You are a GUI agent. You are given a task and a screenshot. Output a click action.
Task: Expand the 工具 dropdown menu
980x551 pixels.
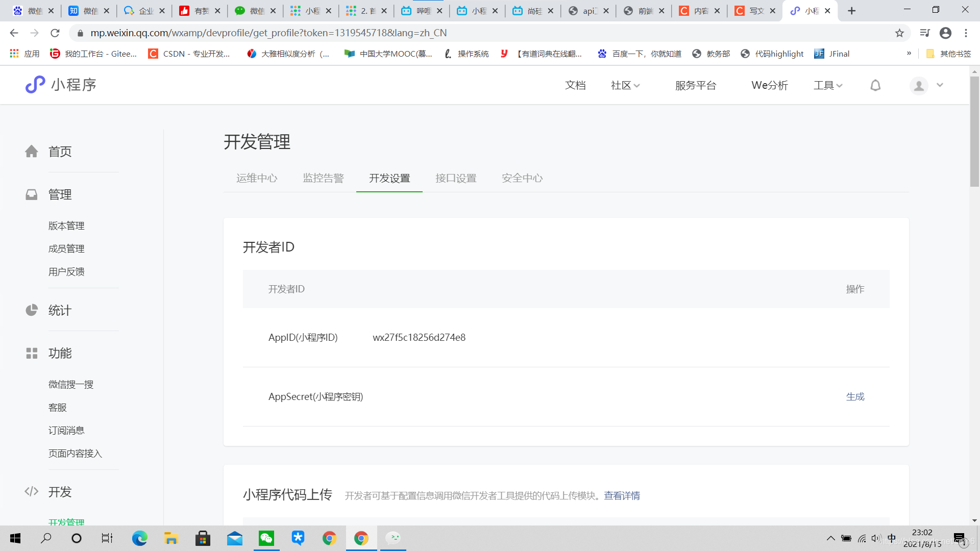(x=828, y=85)
